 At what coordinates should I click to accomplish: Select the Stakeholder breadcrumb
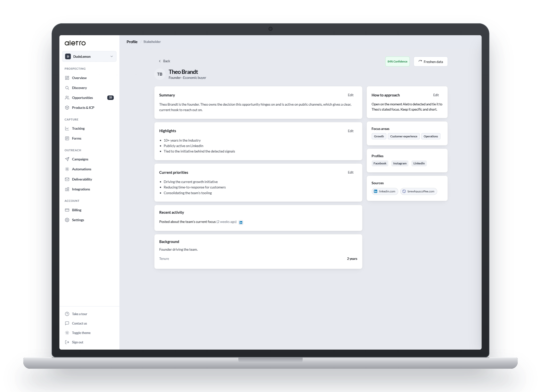[152, 42]
